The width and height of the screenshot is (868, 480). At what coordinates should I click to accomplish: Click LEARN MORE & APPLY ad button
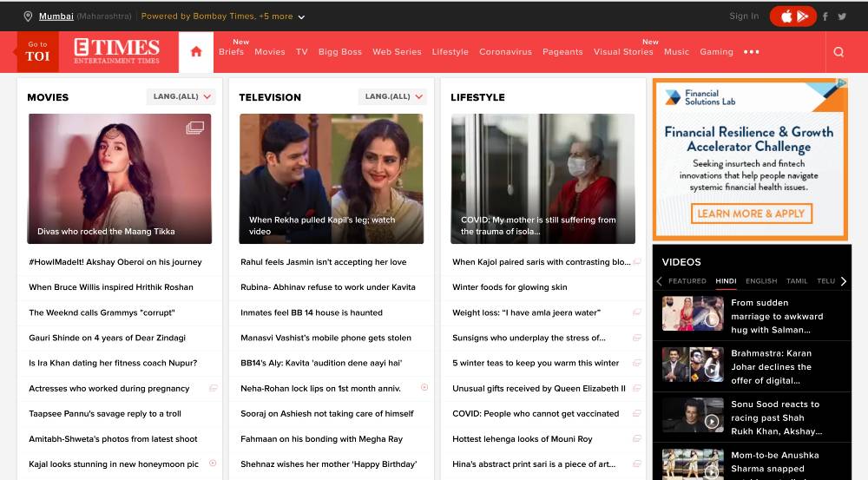tap(751, 214)
